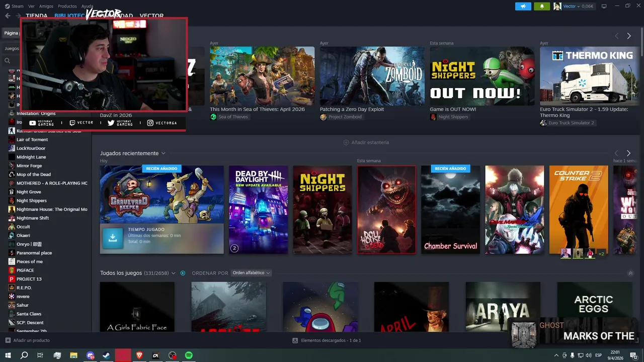The image size is (644, 362).
Task: Open Task View on the taskbar
Action: 40,355
